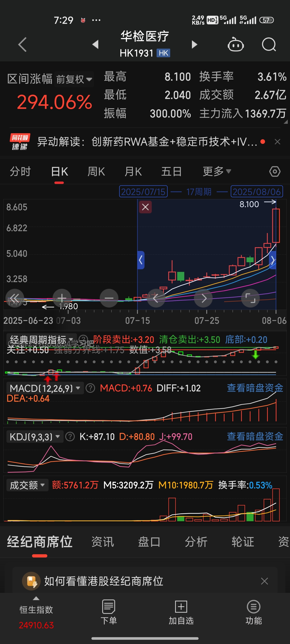This screenshot has height=644, width=290.
Task: Open the 异动解读 news headline
Action: click(147, 142)
